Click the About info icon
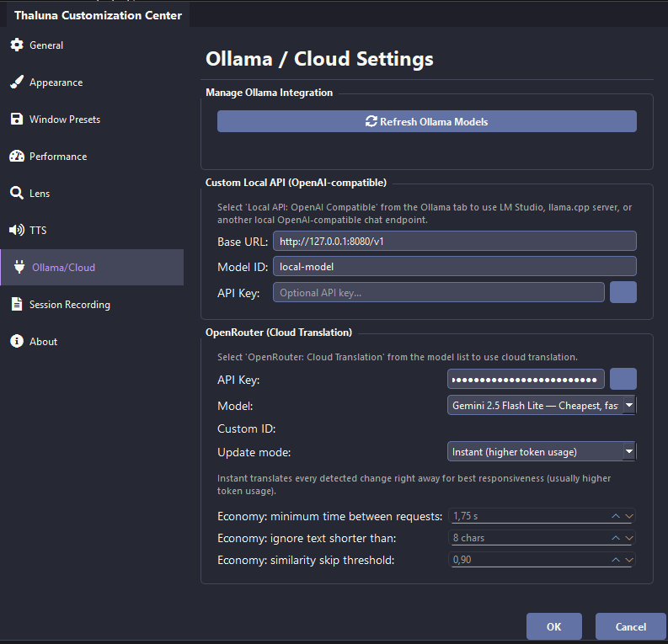The image size is (668, 644). [x=17, y=341]
